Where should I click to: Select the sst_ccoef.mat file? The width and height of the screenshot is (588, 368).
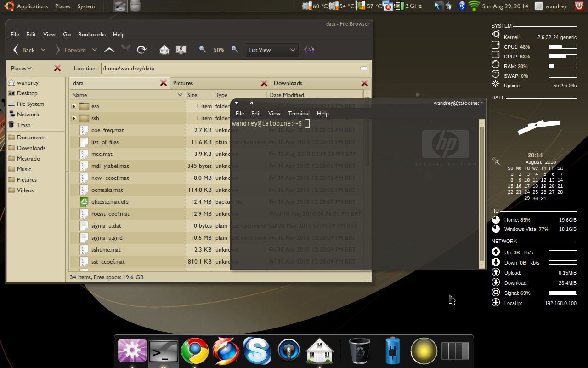point(108,261)
